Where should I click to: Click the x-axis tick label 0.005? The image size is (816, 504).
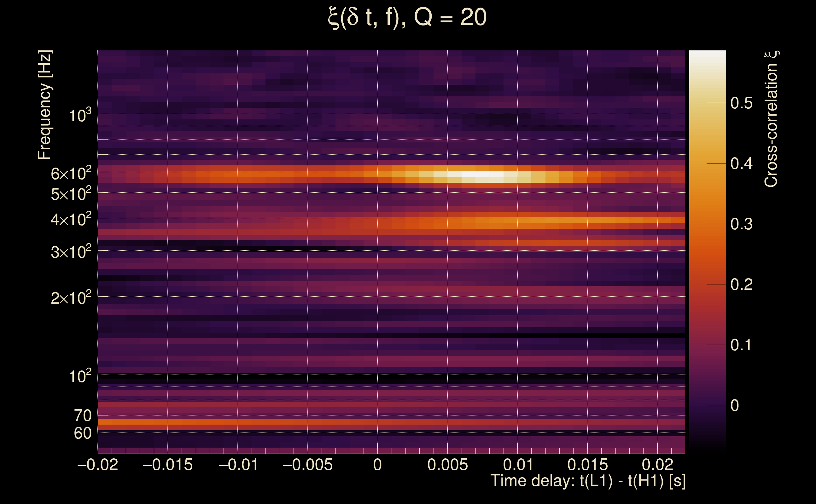pyautogui.click(x=447, y=465)
